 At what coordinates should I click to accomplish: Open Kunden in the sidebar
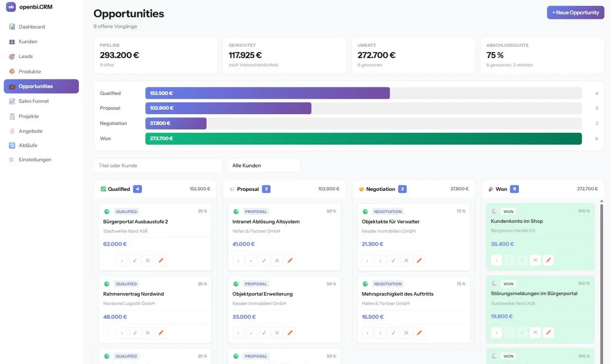click(x=41, y=41)
